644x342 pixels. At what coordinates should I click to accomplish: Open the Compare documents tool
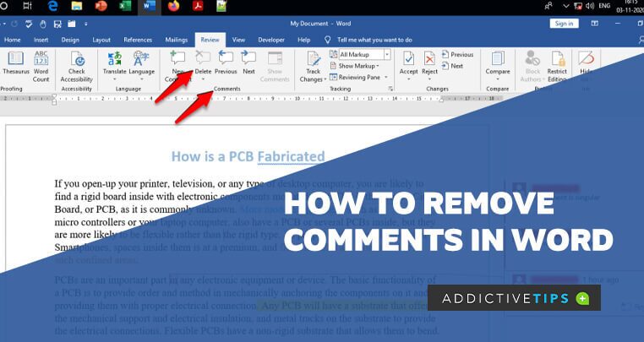click(498, 63)
